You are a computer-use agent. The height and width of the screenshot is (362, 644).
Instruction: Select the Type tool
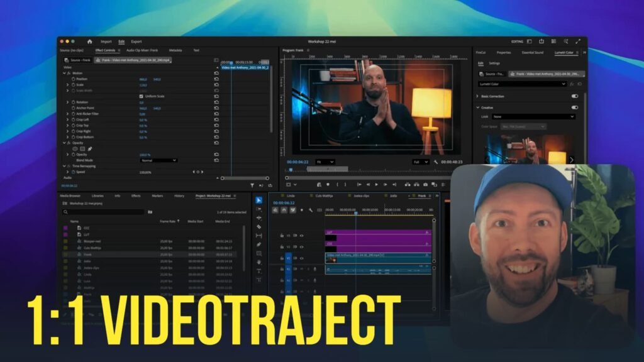258,271
